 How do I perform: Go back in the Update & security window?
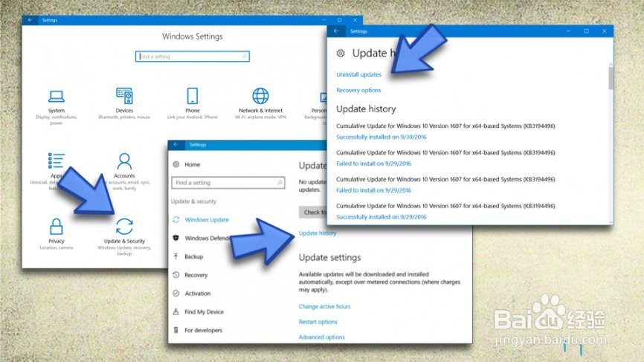(176, 144)
